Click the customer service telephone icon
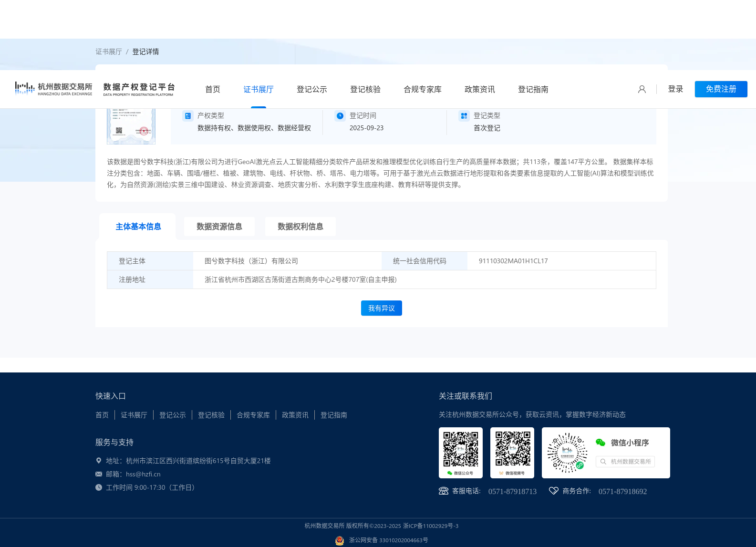The image size is (756, 547). [444, 491]
